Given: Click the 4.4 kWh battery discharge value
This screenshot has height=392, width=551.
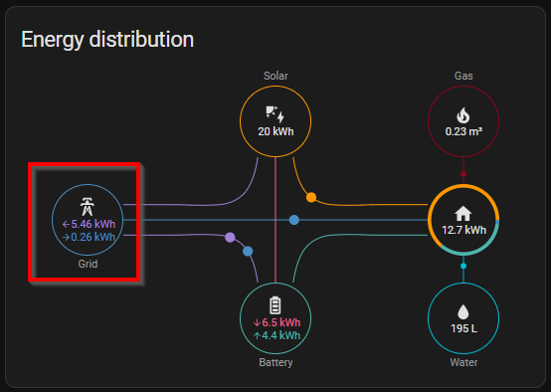Looking at the screenshot, I should (x=276, y=335).
